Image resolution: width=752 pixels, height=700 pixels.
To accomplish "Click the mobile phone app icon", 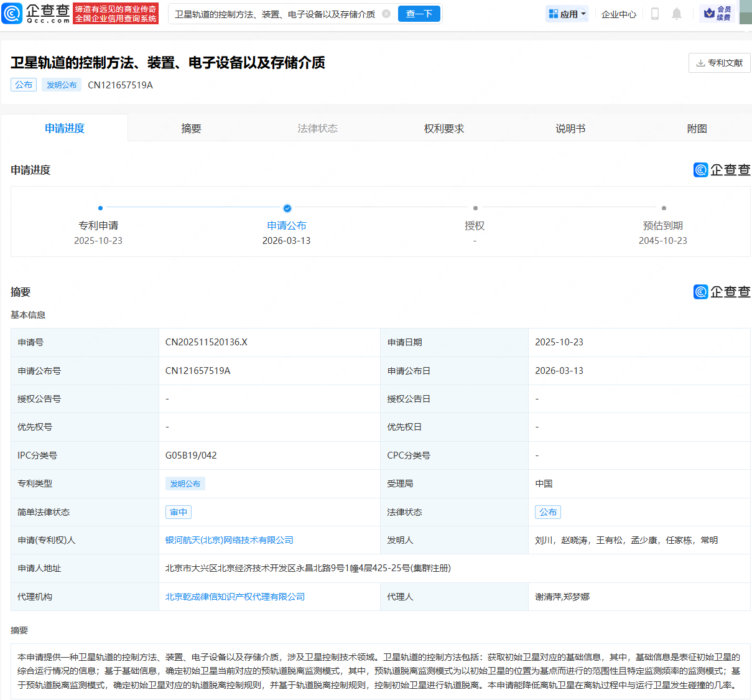I will coord(654,13).
